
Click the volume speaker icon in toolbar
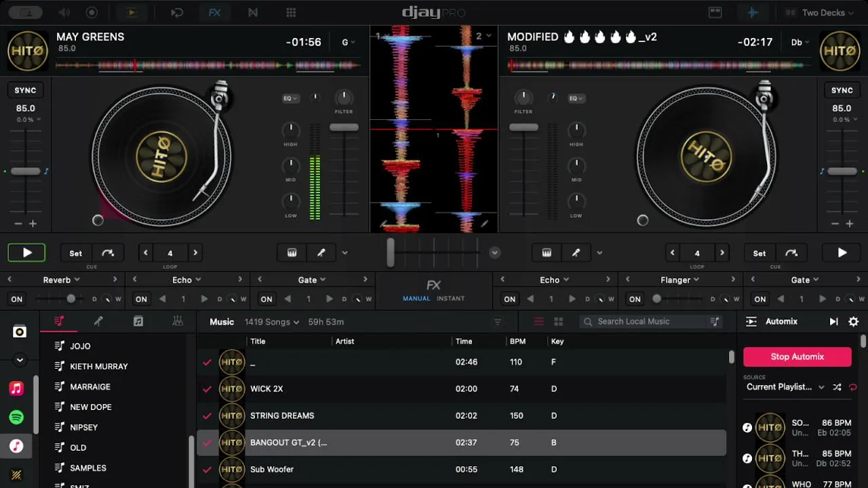click(64, 13)
